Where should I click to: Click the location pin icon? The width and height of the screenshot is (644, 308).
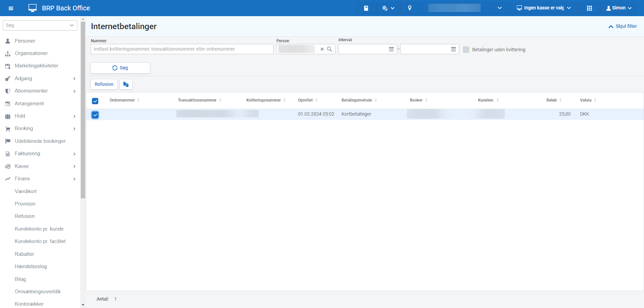pyautogui.click(x=410, y=8)
